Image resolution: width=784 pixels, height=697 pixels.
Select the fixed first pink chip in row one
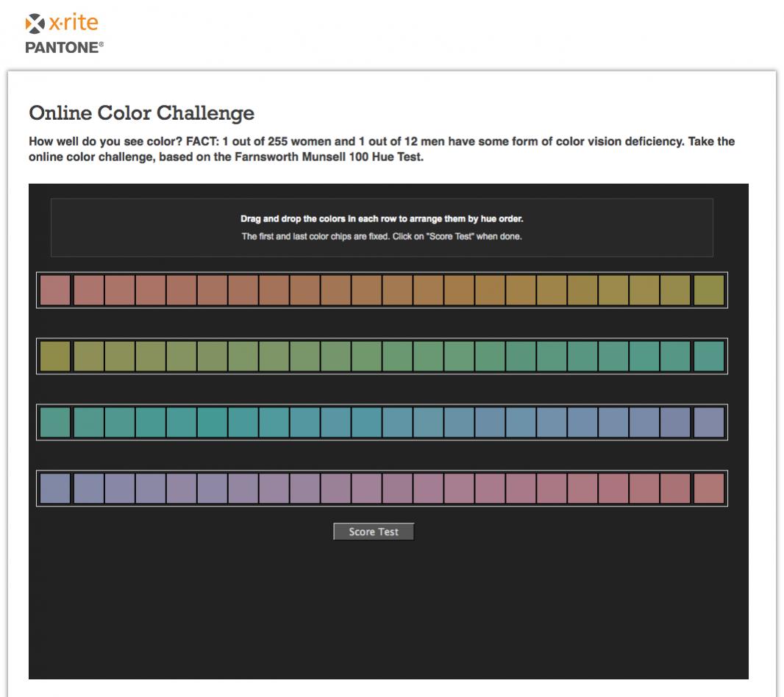tap(55, 290)
